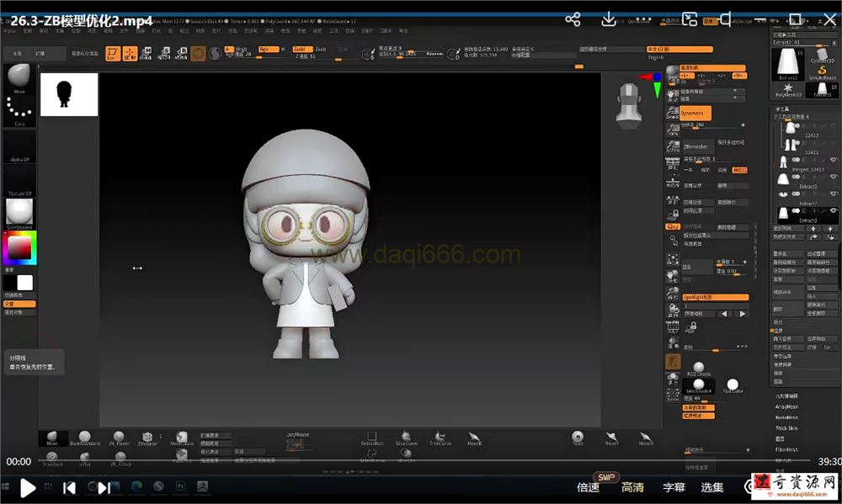Click the orange Spotlight projection button
This screenshot has width=842, height=504.
(715, 297)
